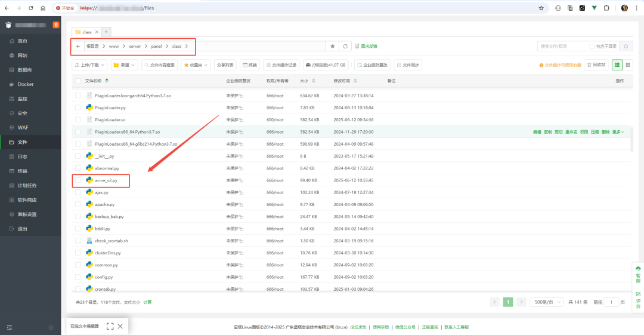Screen dimensions: 644x335
Task: Open 数据库 in the sidebar
Action: 24,70
